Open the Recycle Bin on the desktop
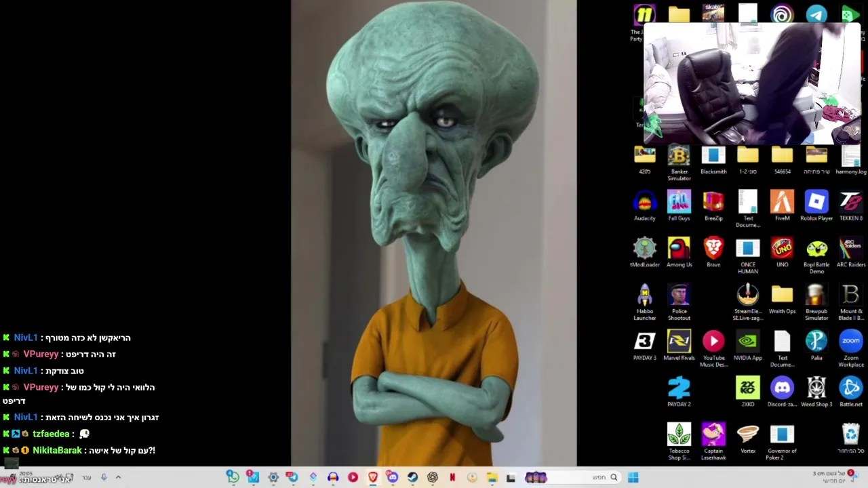This screenshot has width=868, height=488. (851, 438)
